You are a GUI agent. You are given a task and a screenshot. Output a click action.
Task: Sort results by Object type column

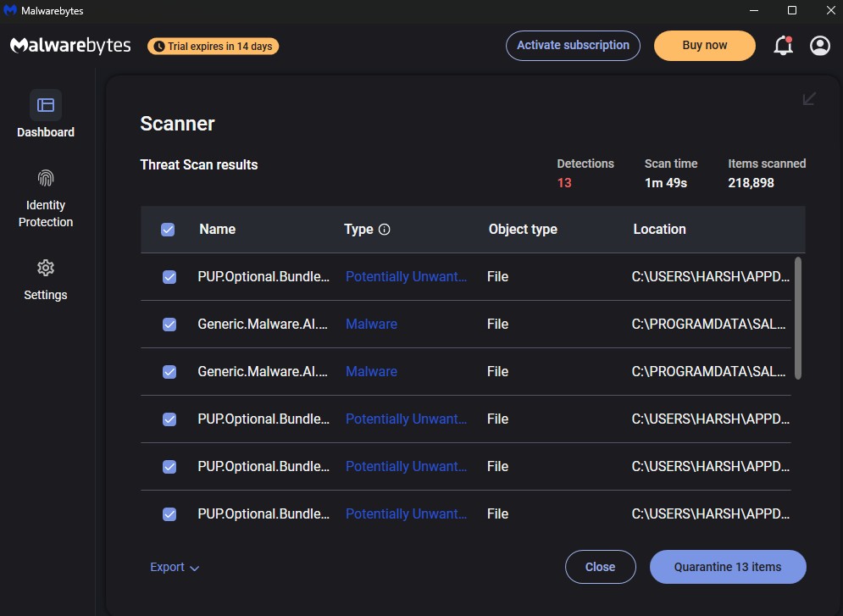523,230
